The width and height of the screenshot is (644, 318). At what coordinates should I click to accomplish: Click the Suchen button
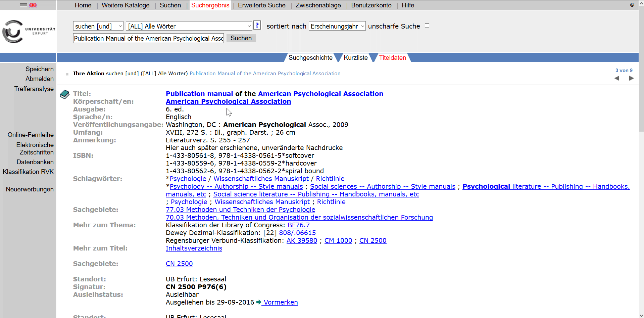241,38
